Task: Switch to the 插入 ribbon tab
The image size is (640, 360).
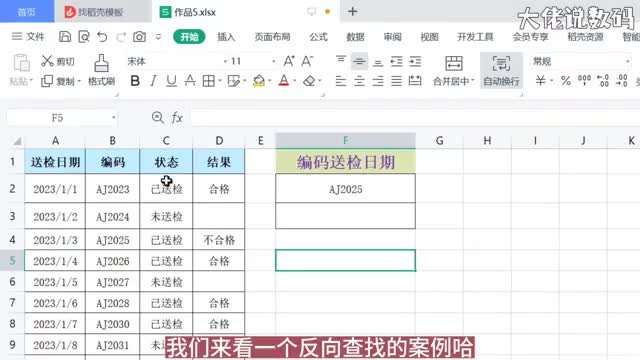Action: [x=226, y=37]
